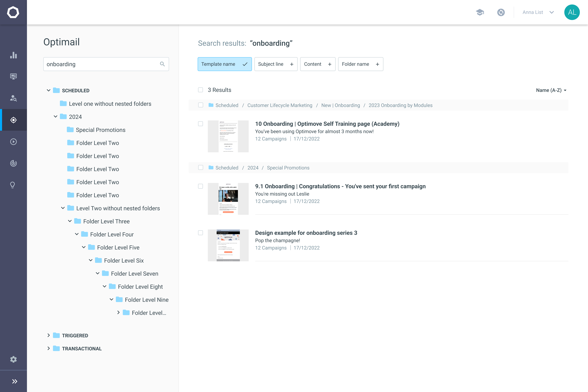The width and height of the screenshot is (588, 392).
Task: Click the TRIGGERED folder icon
Action: click(x=56, y=335)
